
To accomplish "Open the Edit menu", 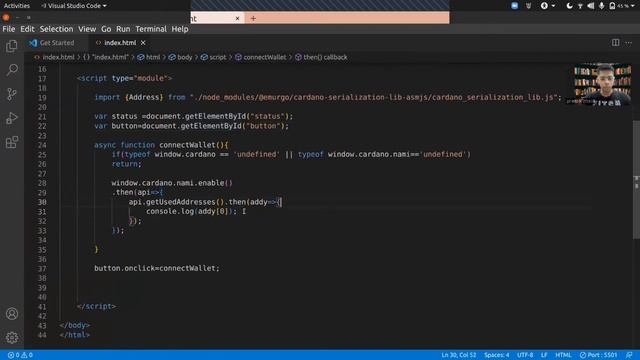I will click(27, 29).
